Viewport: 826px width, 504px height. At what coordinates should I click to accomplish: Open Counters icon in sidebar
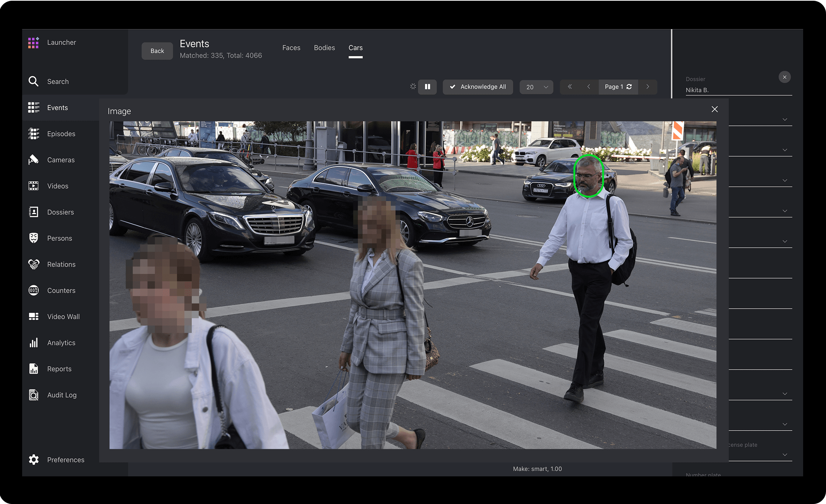click(34, 290)
